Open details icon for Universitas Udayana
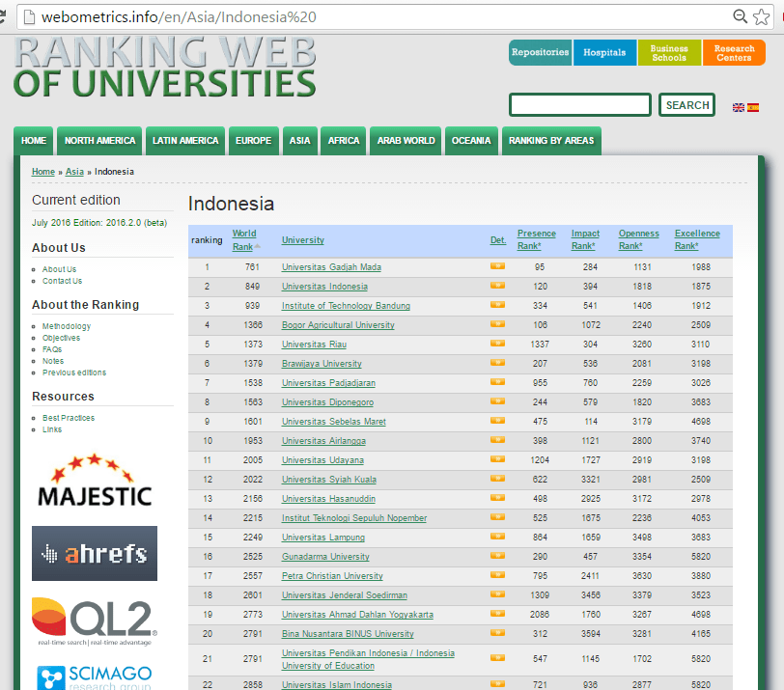 (x=497, y=459)
